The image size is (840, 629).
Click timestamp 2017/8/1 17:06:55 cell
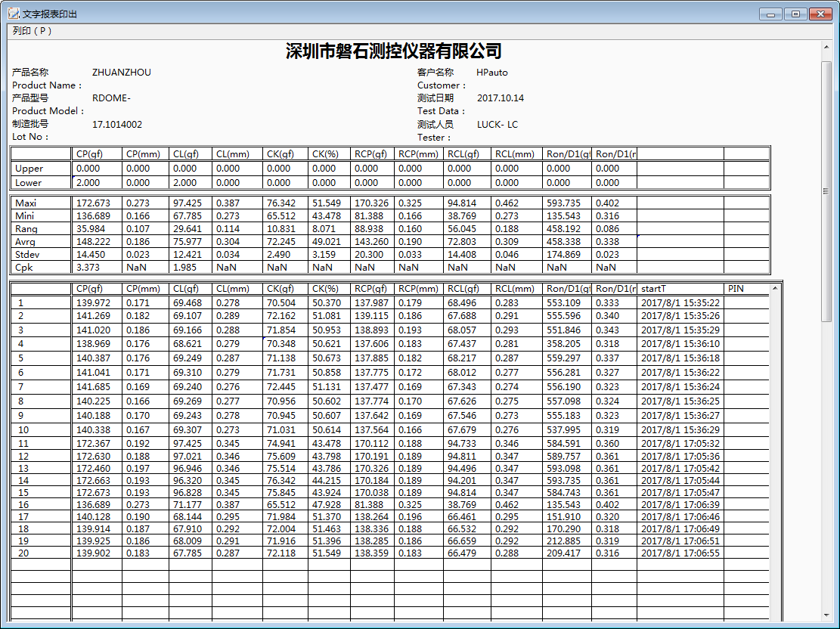[680, 553]
